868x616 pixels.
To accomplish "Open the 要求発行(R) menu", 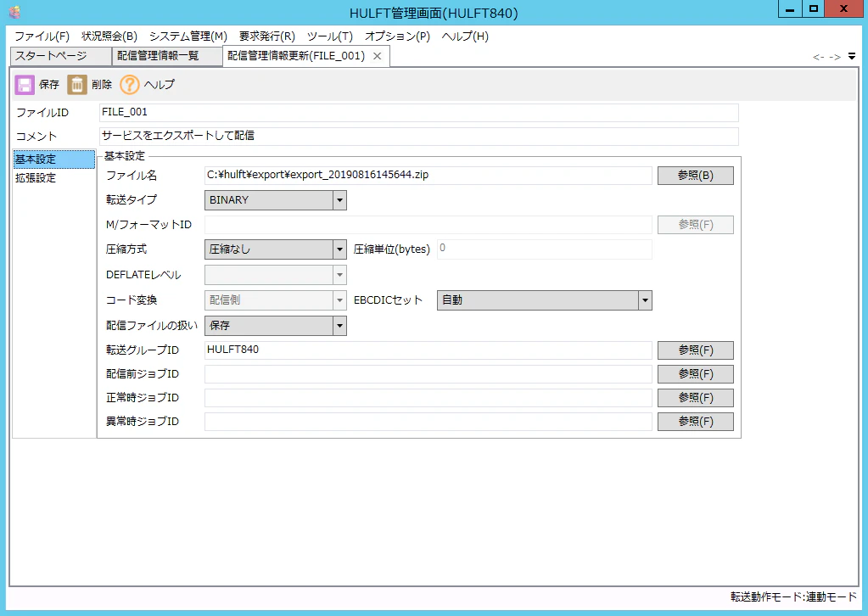I will pyautogui.click(x=266, y=36).
